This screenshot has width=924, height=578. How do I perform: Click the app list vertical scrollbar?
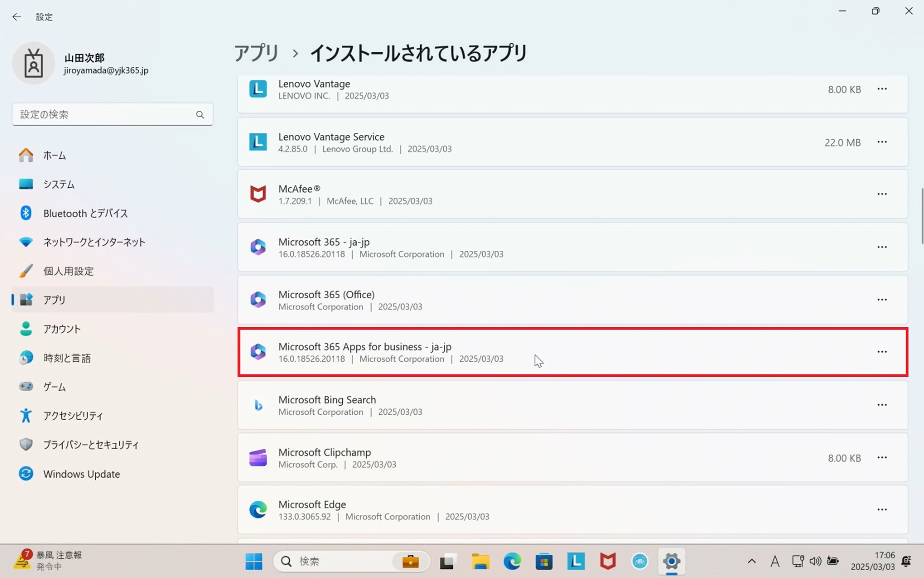tap(922, 216)
